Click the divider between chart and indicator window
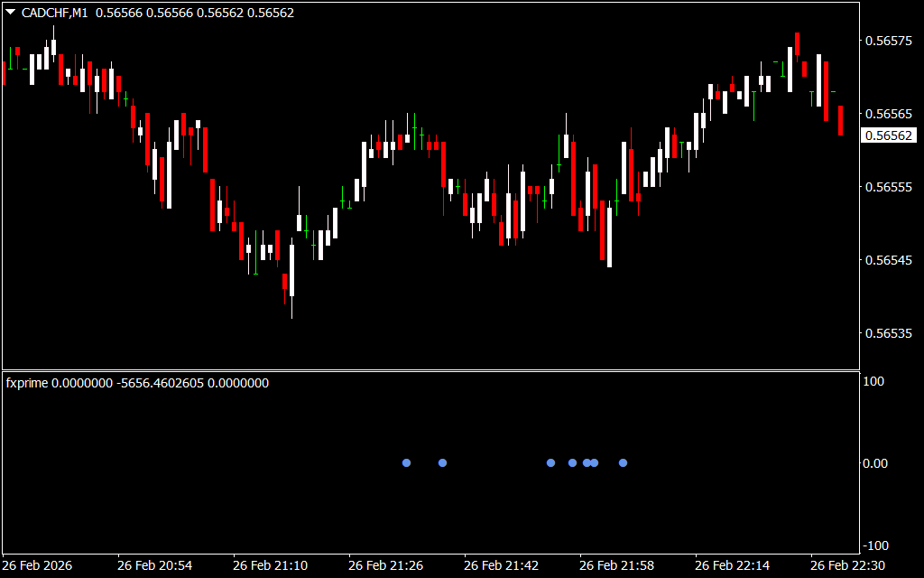Viewport: 924px width, 578px height. [431, 370]
